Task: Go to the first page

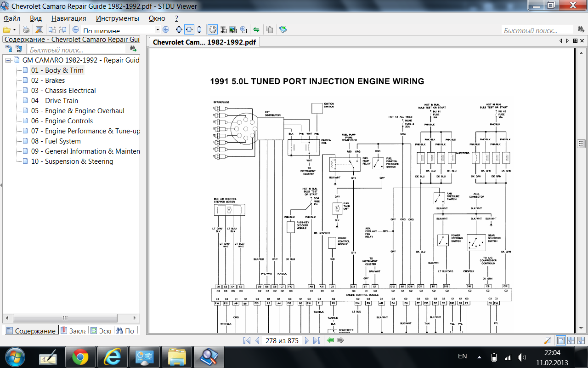Action: click(247, 340)
